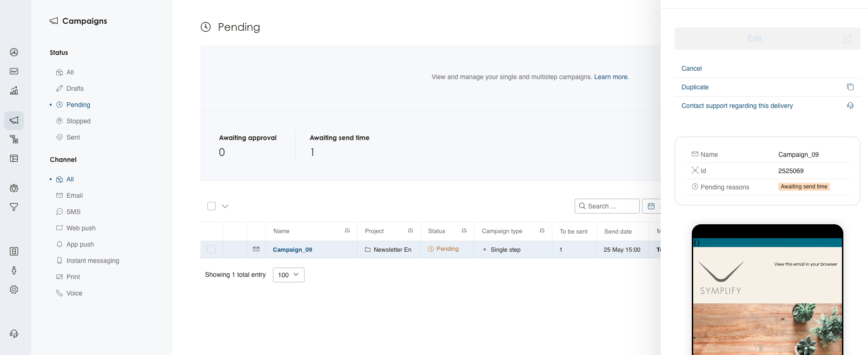868x355 pixels.
Task: Click Cancel in the campaign panel
Action: (x=691, y=68)
